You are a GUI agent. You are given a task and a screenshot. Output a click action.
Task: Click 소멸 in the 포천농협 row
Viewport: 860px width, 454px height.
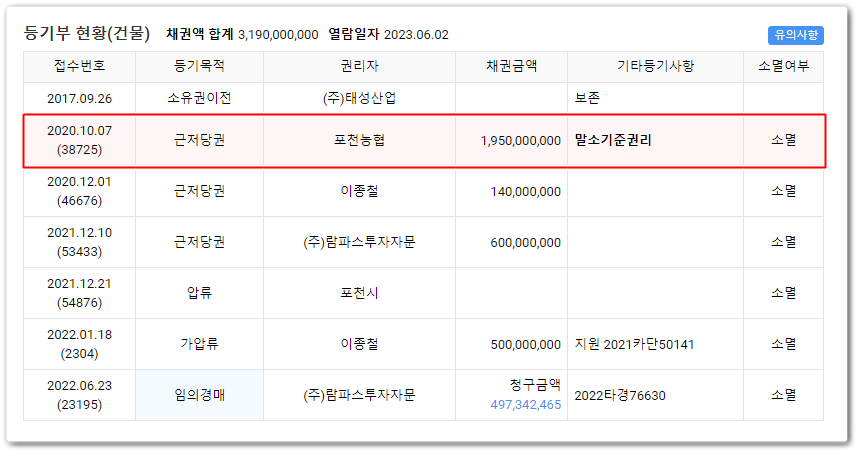click(x=783, y=140)
